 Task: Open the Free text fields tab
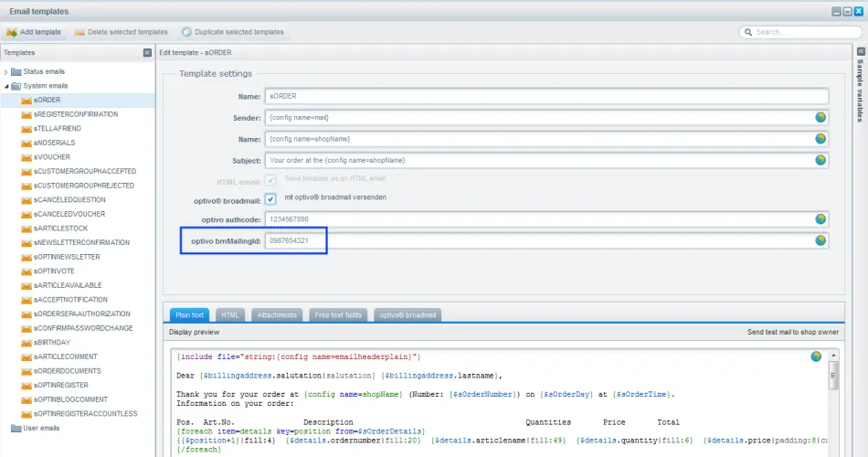(x=338, y=315)
